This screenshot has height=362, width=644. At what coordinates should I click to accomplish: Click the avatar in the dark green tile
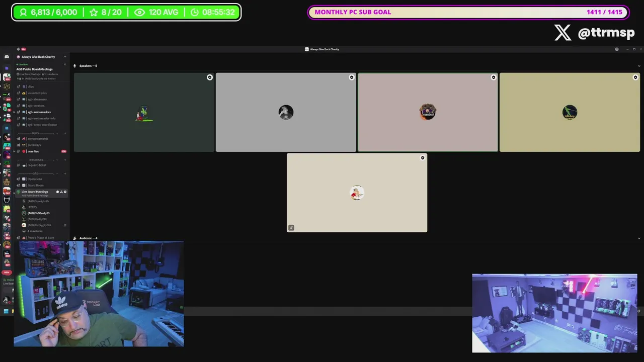click(x=144, y=114)
